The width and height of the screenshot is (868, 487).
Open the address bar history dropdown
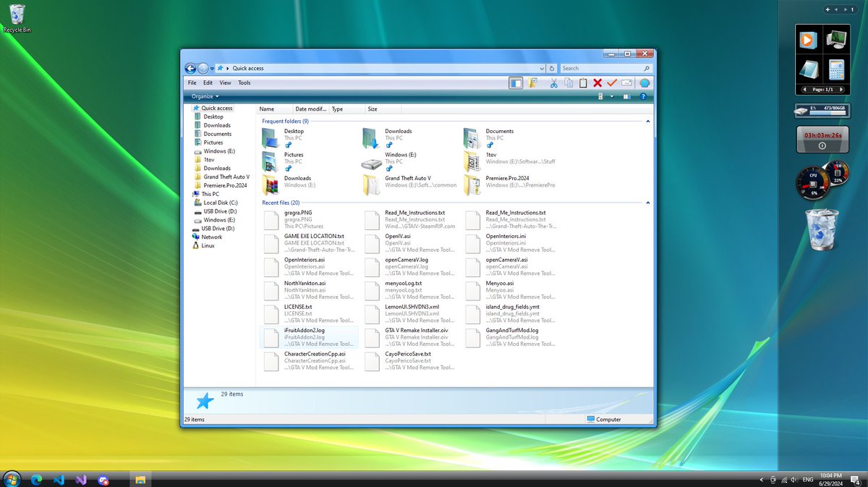click(542, 68)
